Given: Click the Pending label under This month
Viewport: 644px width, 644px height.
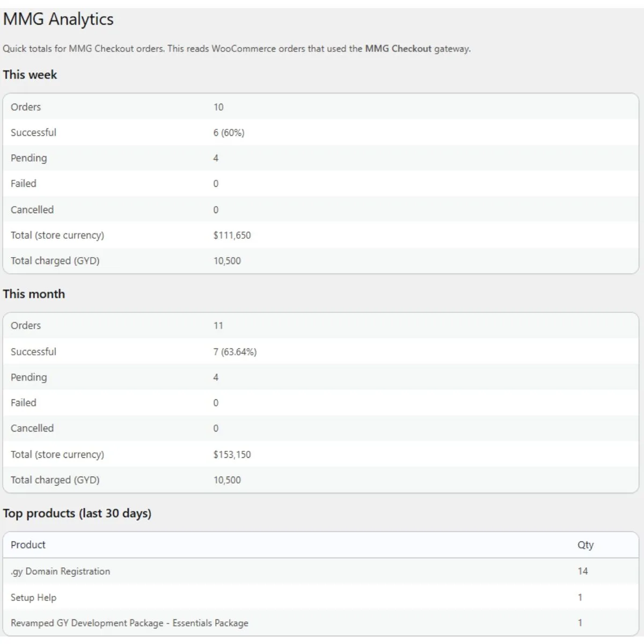Looking at the screenshot, I should click(28, 377).
